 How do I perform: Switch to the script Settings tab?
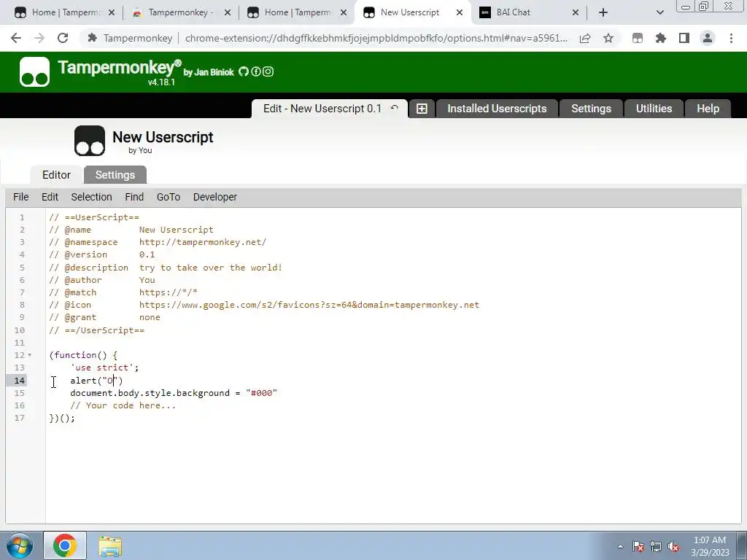click(115, 175)
